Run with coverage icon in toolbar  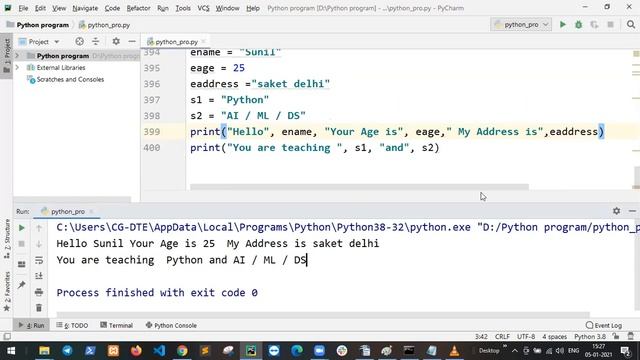(x=594, y=24)
